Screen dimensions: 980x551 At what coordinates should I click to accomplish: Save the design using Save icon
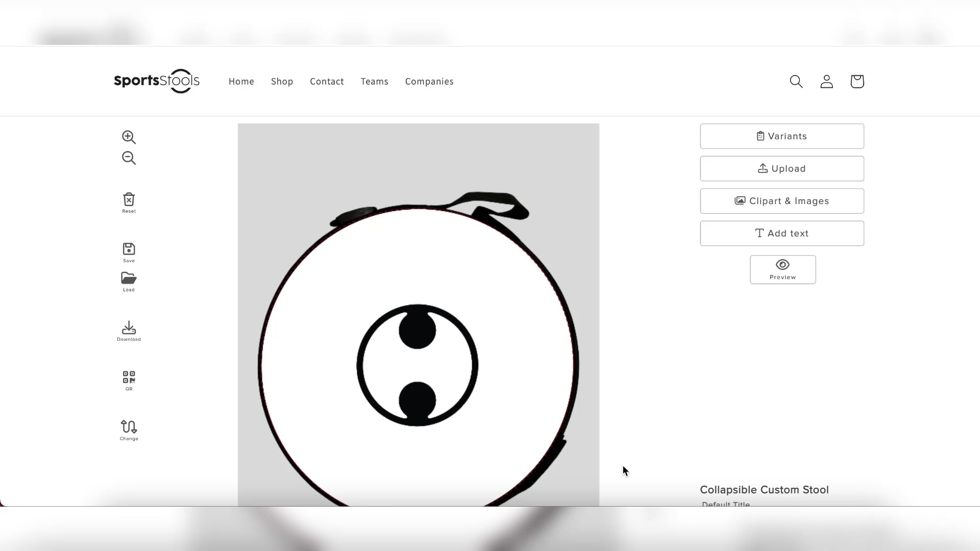[x=129, y=252]
